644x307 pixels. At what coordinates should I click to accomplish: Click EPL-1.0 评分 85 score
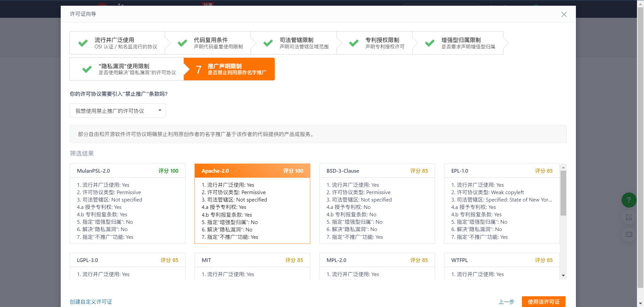(x=544, y=171)
